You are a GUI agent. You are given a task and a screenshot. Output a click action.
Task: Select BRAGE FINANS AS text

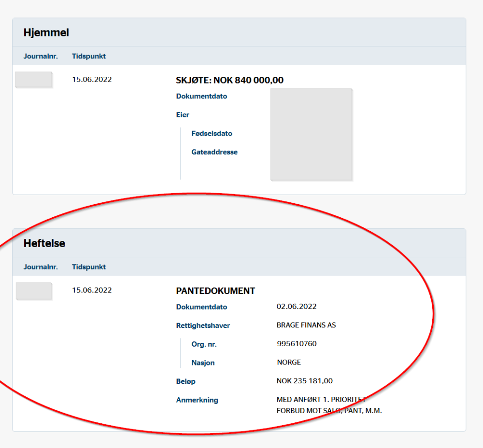[x=306, y=325]
